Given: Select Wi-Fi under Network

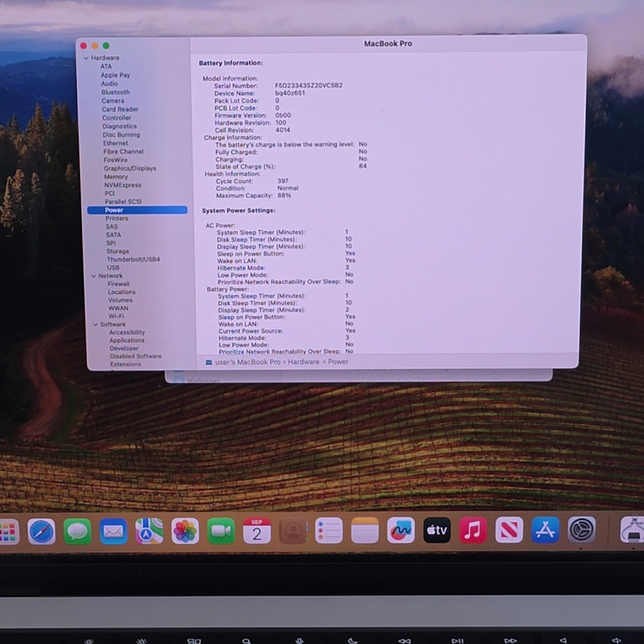Looking at the screenshot, I should click(116, 316).
